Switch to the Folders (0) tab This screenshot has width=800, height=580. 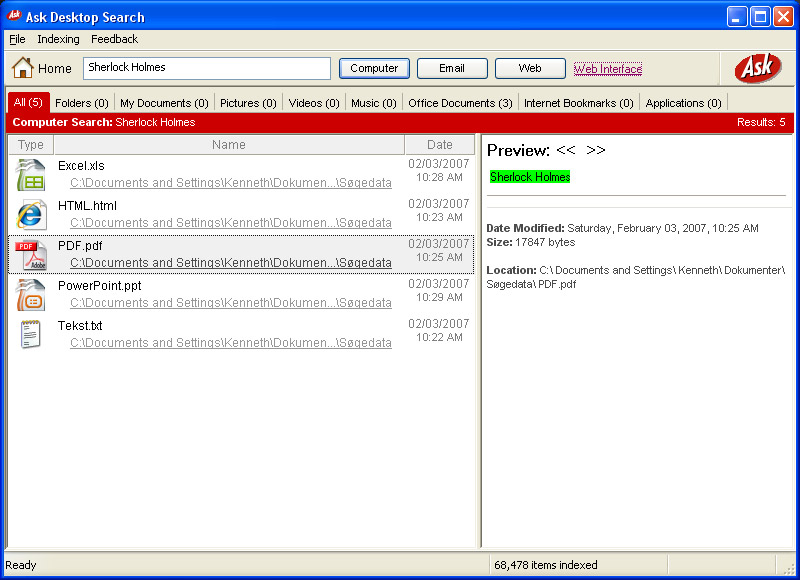point(82,103)
